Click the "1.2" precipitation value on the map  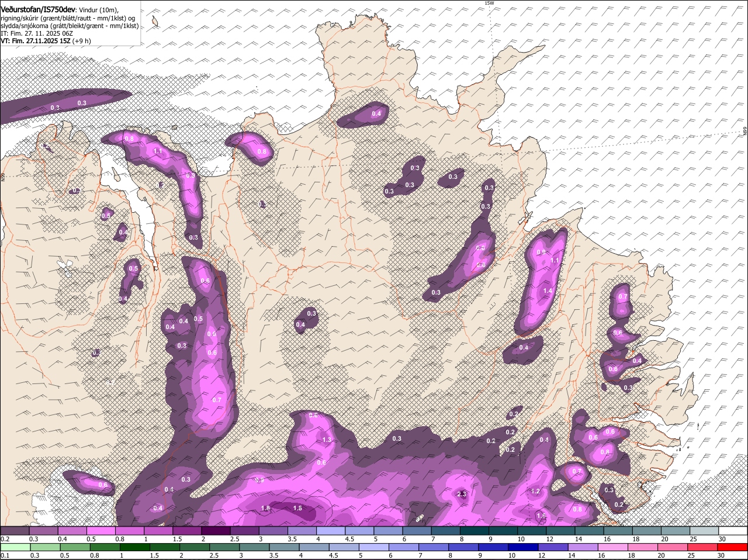(535, 492)
